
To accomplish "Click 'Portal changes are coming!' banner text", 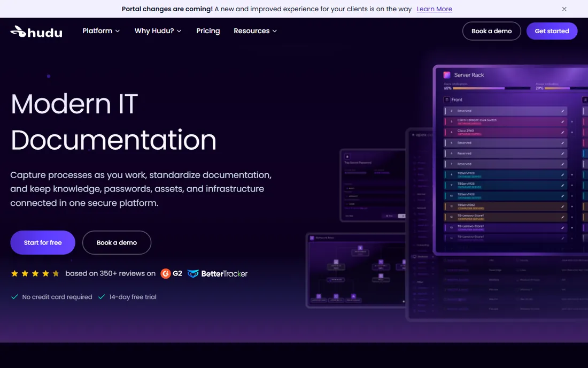I will [167, 9].
